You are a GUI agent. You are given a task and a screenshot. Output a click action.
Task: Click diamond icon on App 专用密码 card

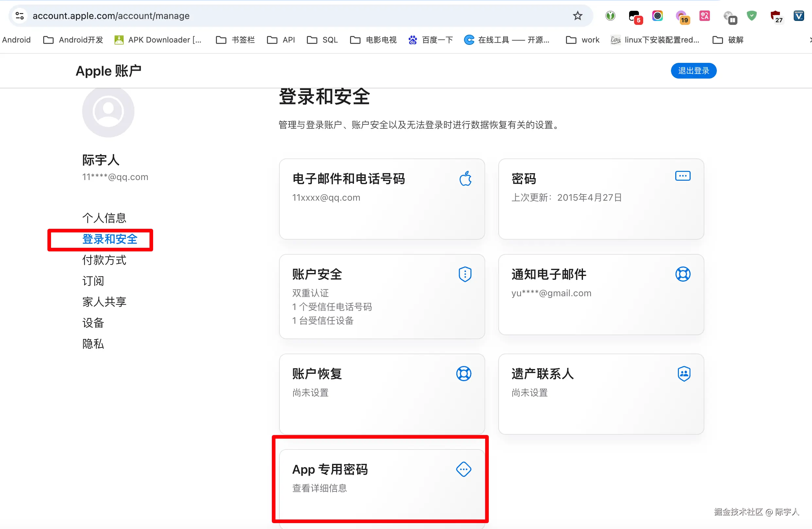coord(464,469)
